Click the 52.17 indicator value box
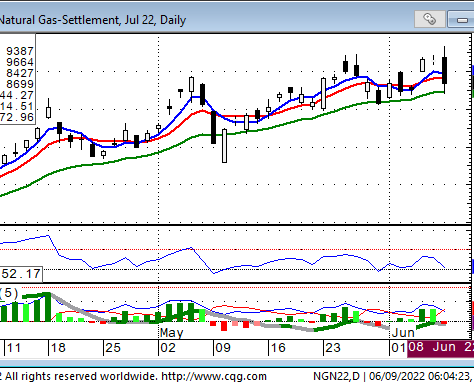Screen dimensions: 474x384 pyautogui.click(x=21, y=274)
